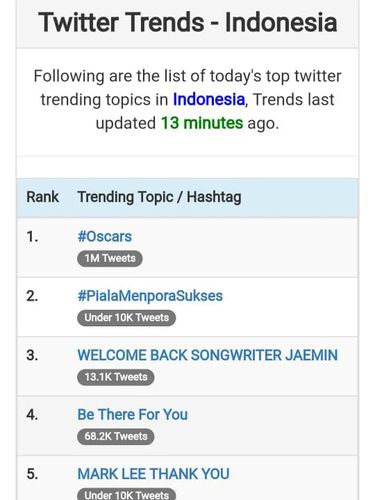Open WELCOME BACK SONGWRITER JAEMIN trend
This screenshot has width=375, height=500.
207,355
